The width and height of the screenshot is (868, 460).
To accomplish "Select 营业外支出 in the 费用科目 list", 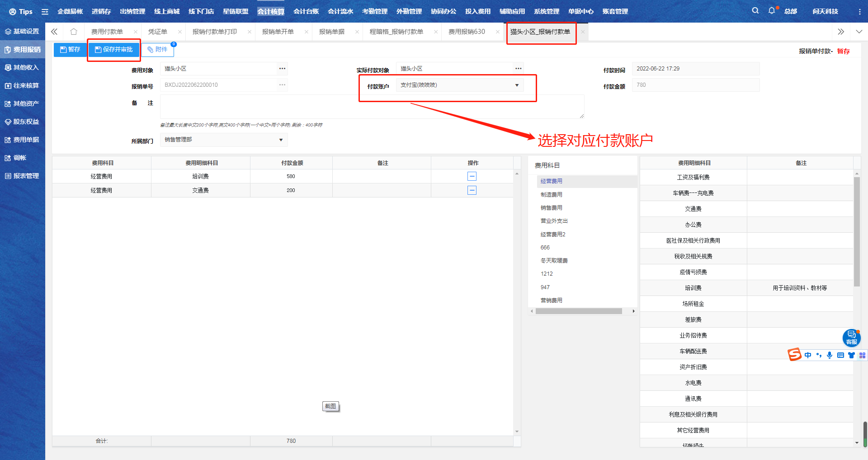I will click(x=554, y=221).
